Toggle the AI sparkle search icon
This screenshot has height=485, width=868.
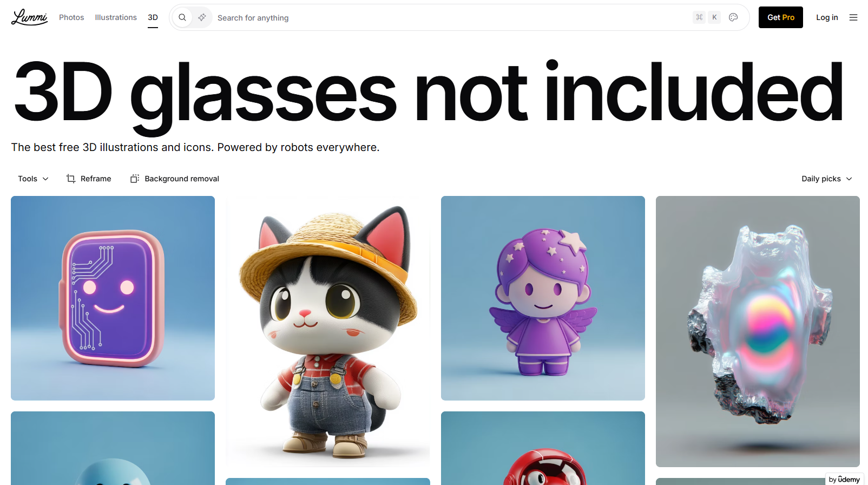[202, 17]
